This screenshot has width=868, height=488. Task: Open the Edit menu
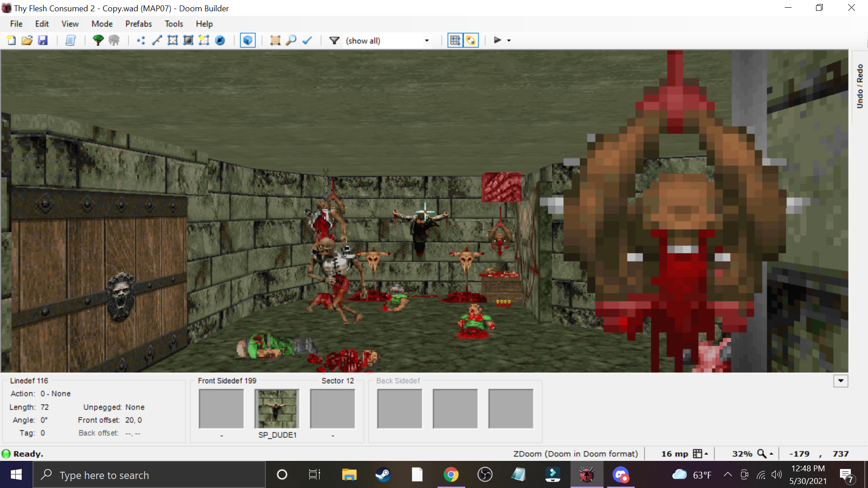[x=42, y=24]
